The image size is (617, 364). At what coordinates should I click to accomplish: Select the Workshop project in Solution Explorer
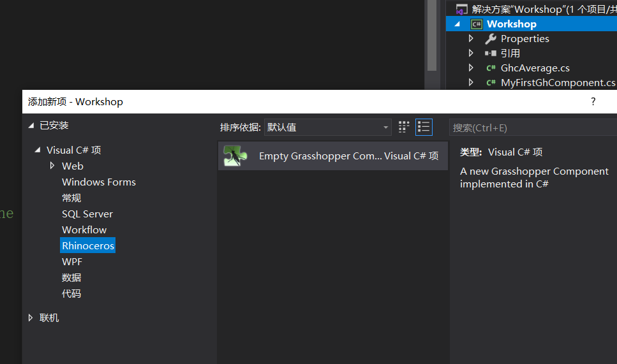(532, 24)
